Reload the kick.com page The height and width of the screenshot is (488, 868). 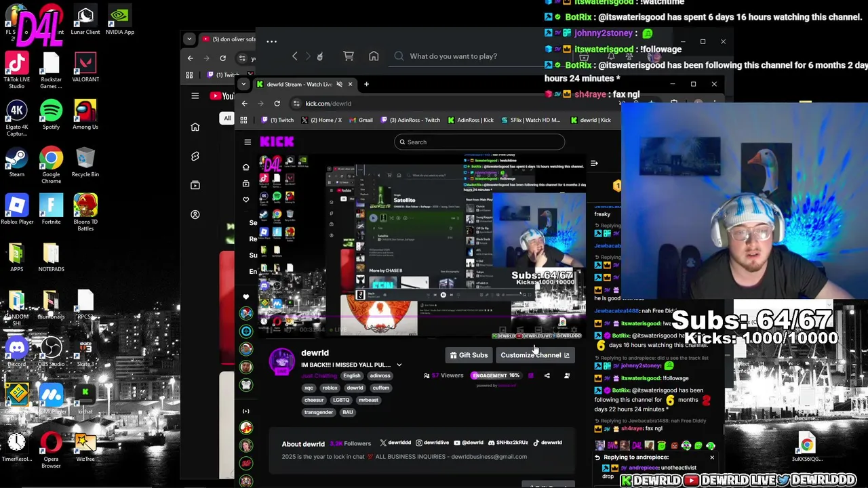pyautogui.click(x=277, y=104)
